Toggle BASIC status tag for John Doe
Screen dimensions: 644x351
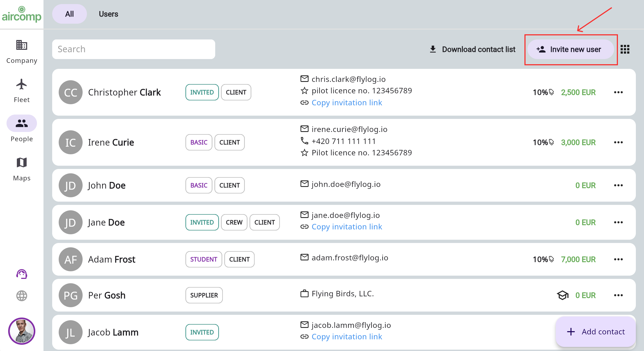pyautogui.click(x=199, y=184)
